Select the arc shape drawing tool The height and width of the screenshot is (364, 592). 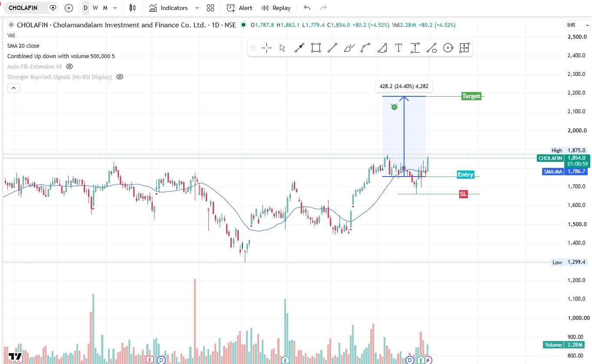382,48
